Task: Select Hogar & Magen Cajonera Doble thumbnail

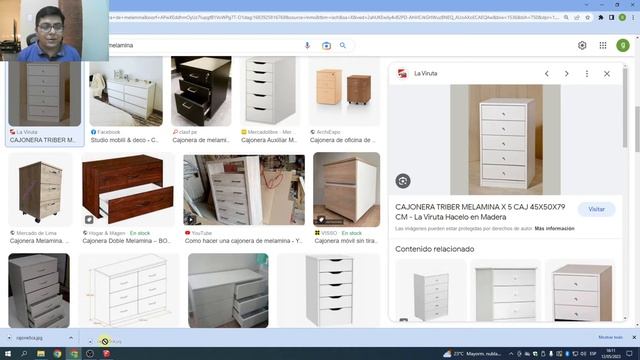Action: [128, 189]
